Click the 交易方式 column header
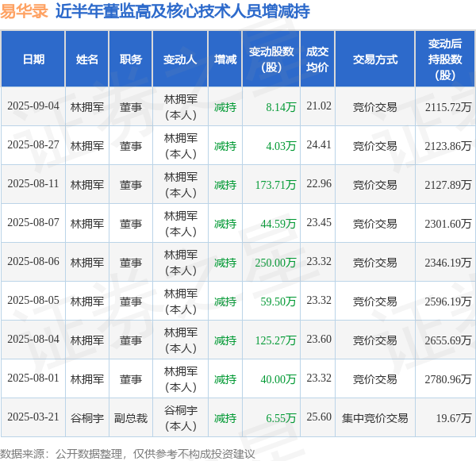The image size is (476, 461). (x=375, y=60)
